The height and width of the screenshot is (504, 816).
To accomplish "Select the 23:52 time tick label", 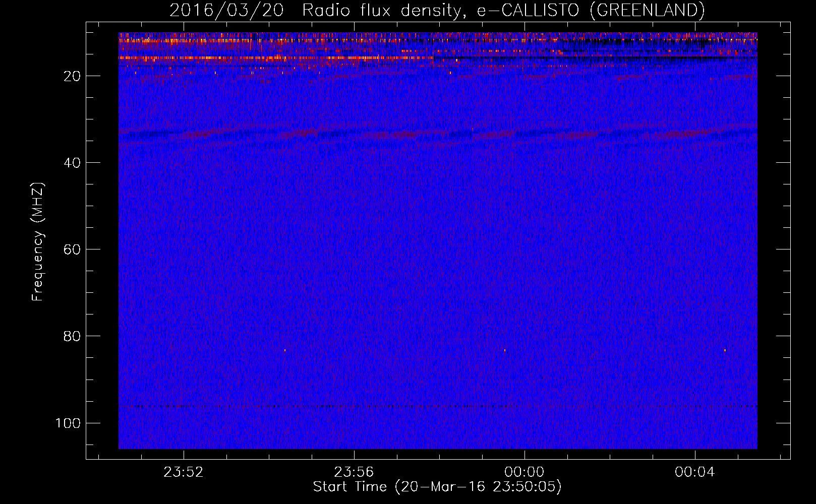I will tap(184, 472).
